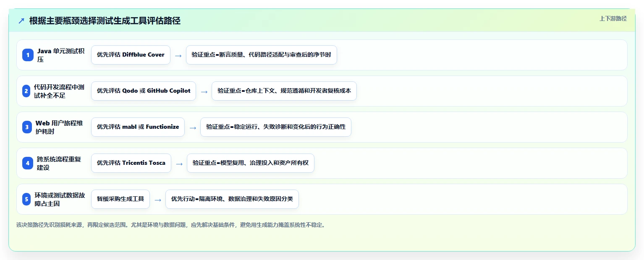Open the 优先评估 Diffblue Cover box
Viewport: 644px width, 260px height.
pos(131,55)
